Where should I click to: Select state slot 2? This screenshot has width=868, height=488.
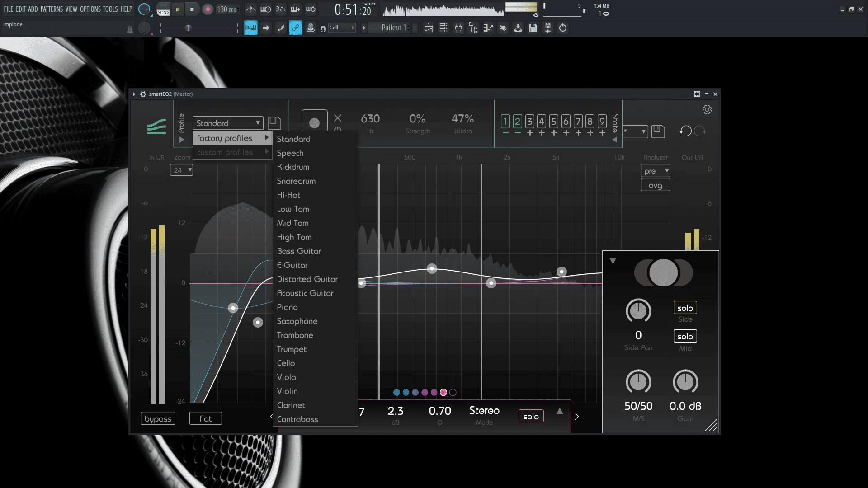coord(518,121)
